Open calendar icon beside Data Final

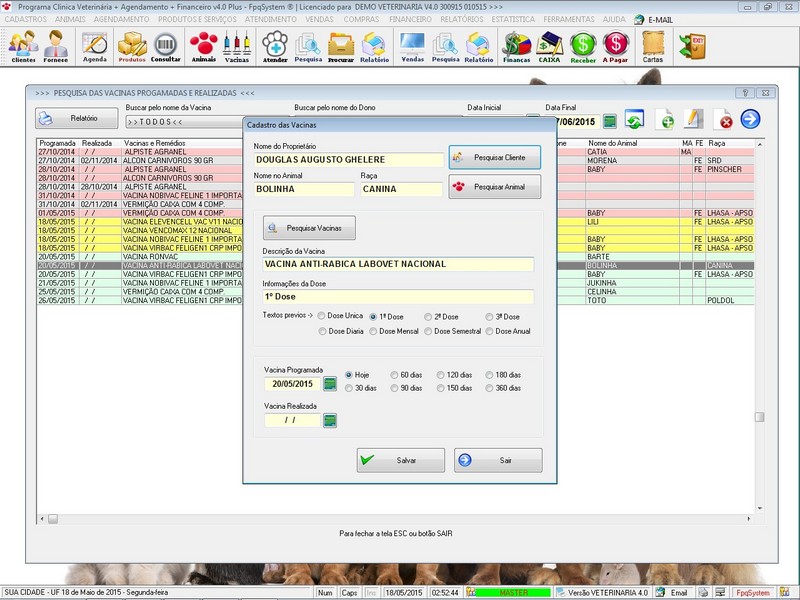click(x=609, y=121)
